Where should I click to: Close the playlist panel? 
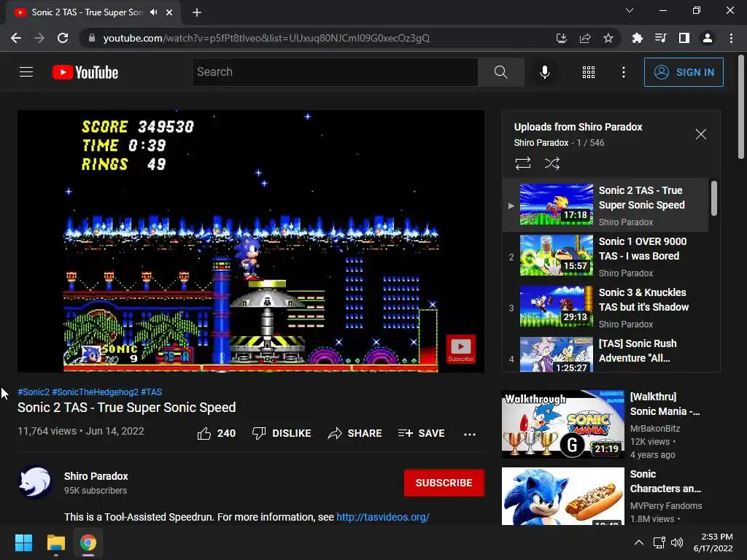[x=701, y=134]
